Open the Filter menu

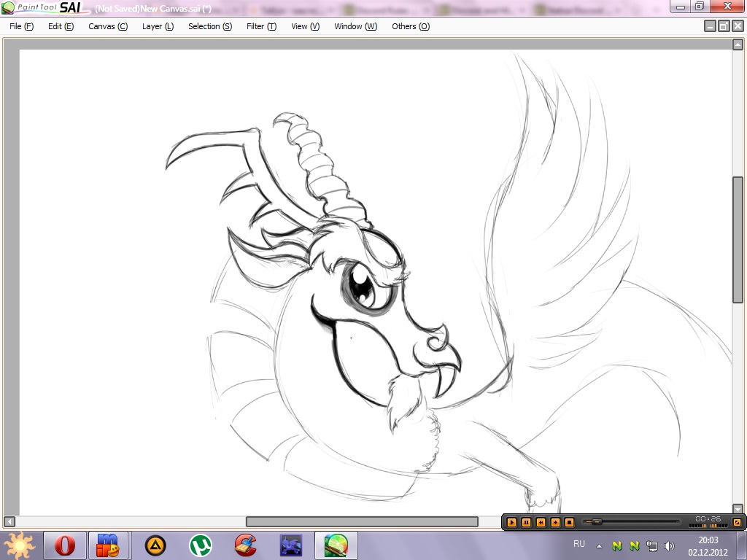tap(261, 26)
